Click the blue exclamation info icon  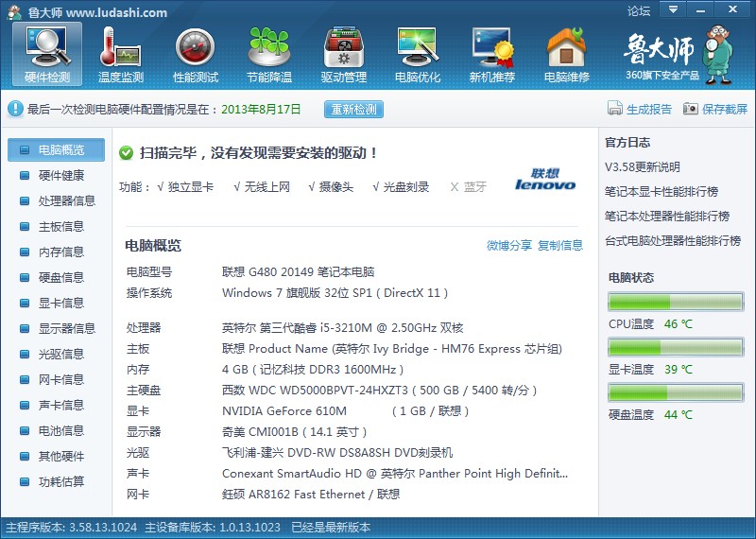(15, 109)
